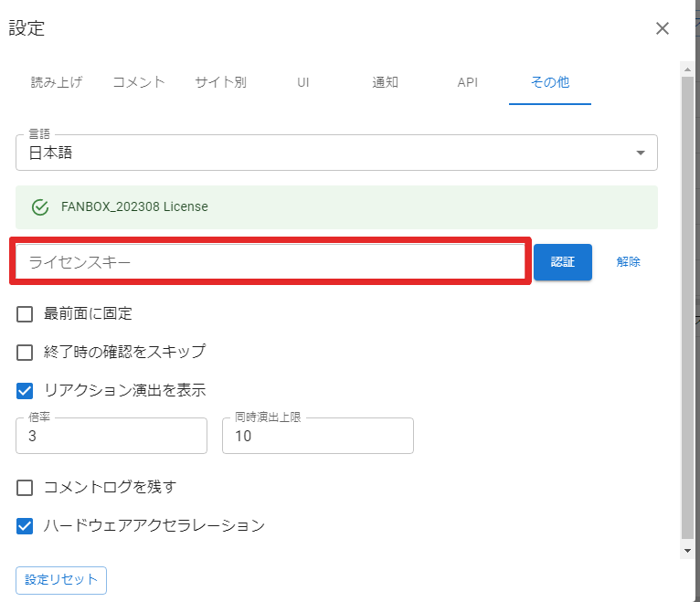Select the その他 tab
700x602 pixels.
coord(550,82)
